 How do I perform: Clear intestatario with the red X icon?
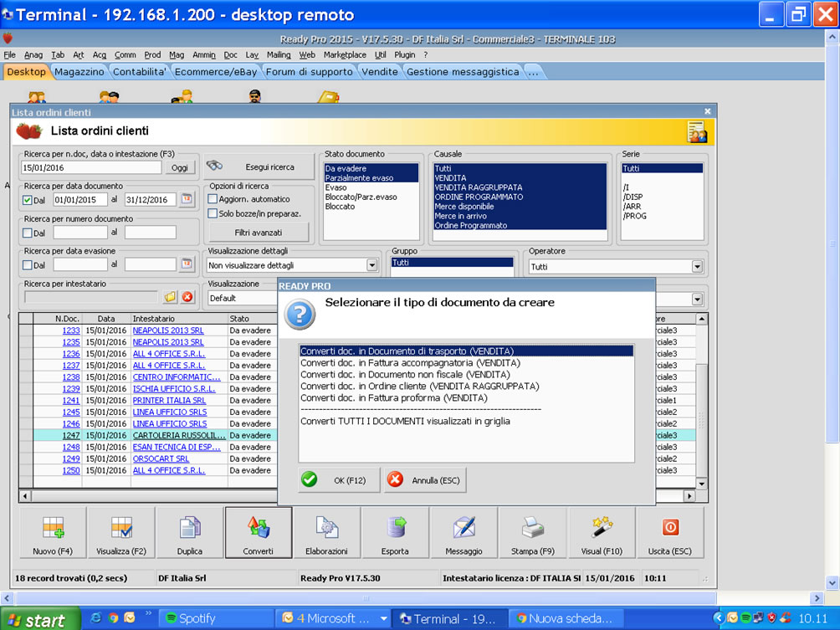tap(187, 297)
